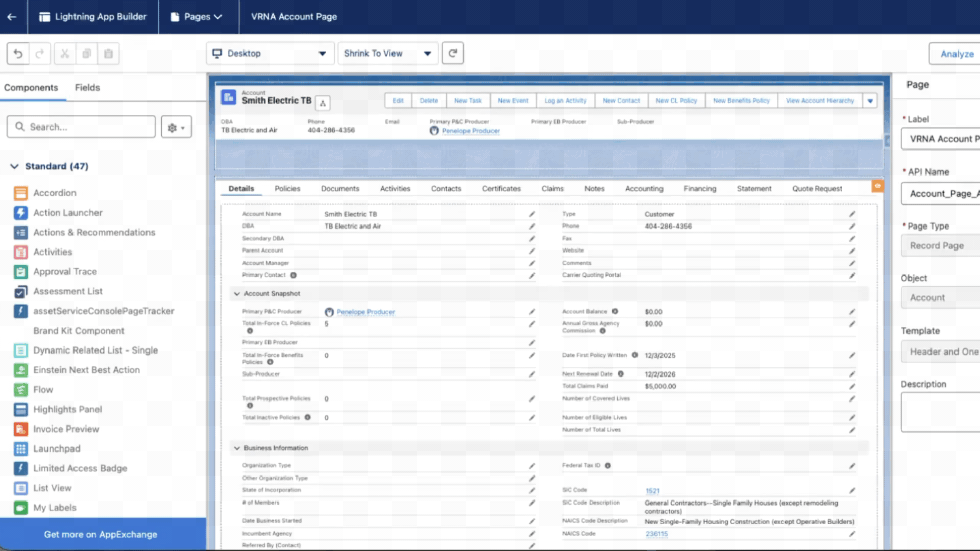Click the Cut scissors icon
This screenshot has height=551, width=980.
[x=65, y=54]
